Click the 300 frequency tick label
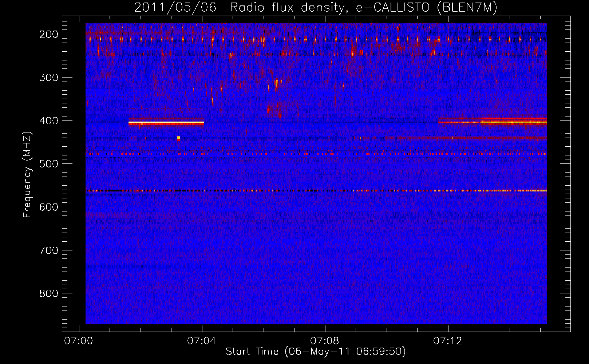589x364 pixels. pos(48,78)
